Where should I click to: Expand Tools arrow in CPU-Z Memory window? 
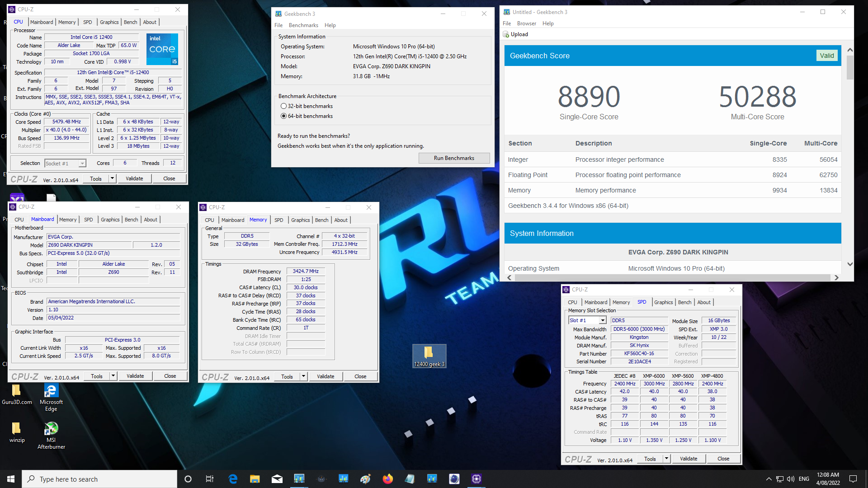[x=303, y=376]
